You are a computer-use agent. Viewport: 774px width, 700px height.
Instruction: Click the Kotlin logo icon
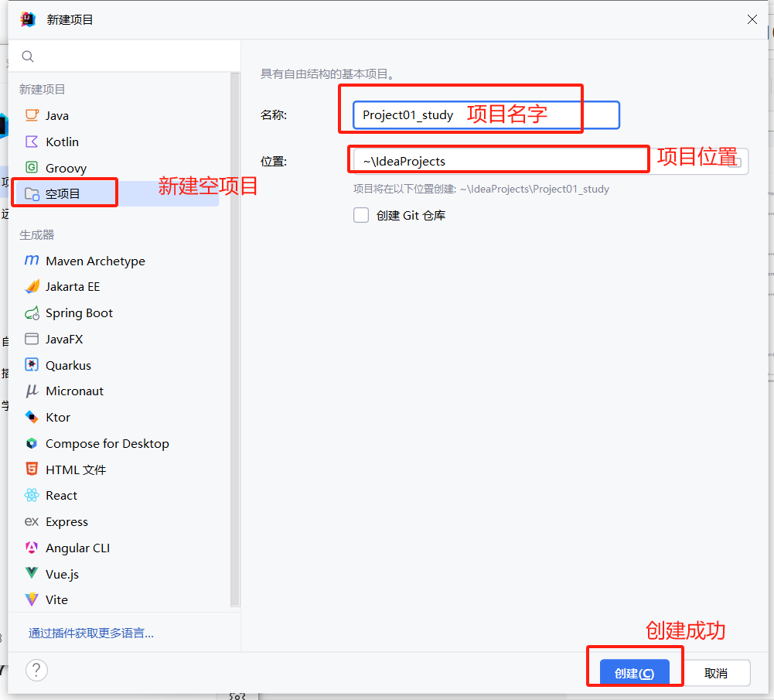[x=32, y=142]
